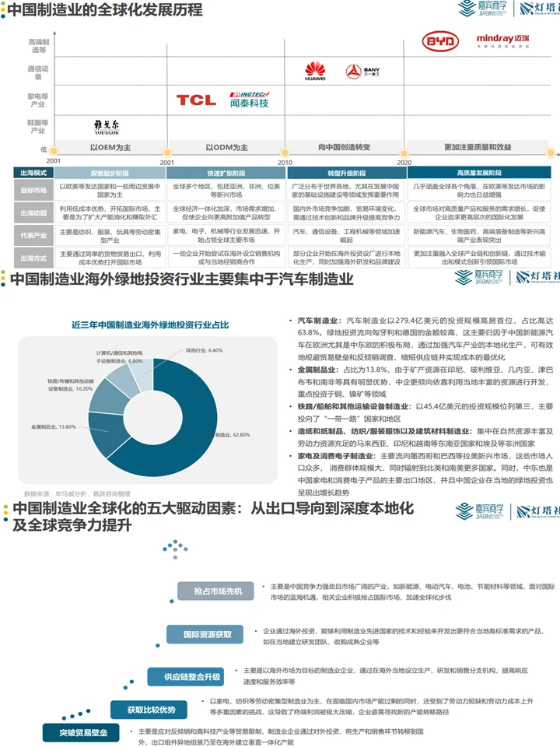Click the cell starting 新能源汽车、生物医药
Image resolution: width=560 pixels, height=747 pixels.
479,235
